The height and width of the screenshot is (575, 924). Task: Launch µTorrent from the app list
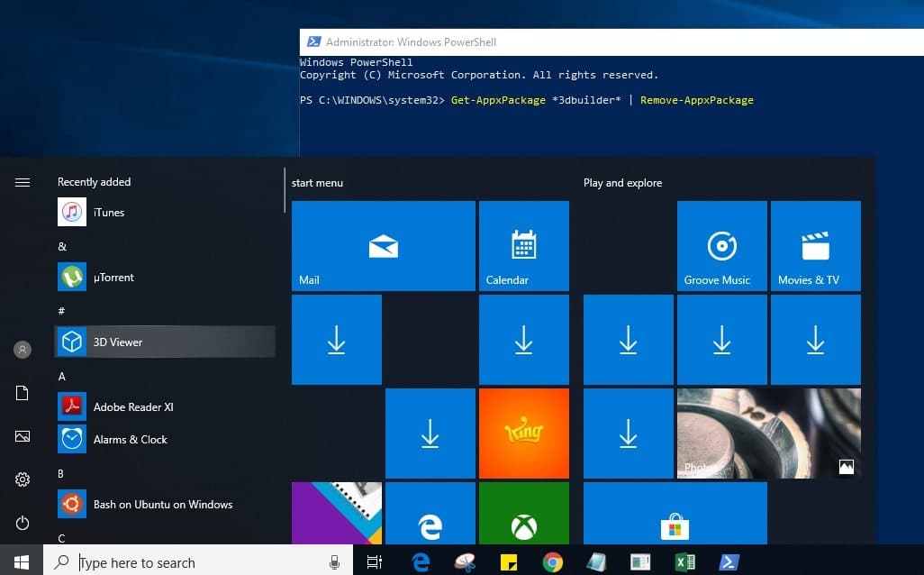(x=165, y=278)
